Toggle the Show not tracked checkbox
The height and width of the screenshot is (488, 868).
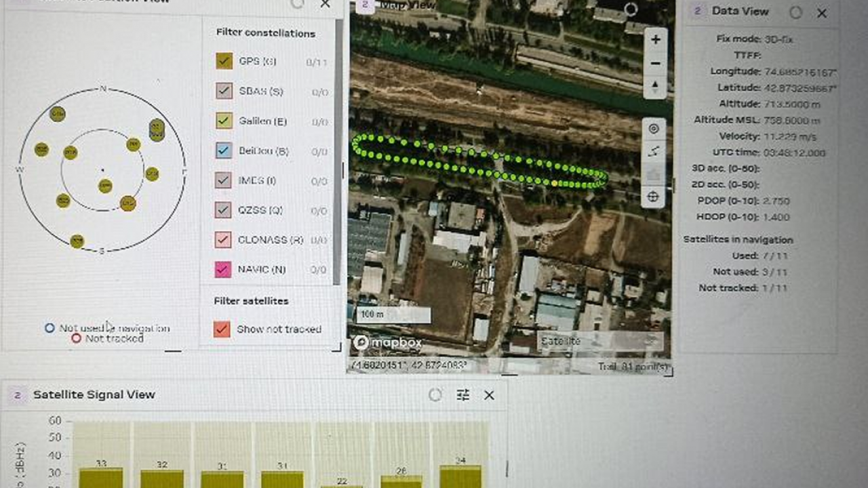222,329
